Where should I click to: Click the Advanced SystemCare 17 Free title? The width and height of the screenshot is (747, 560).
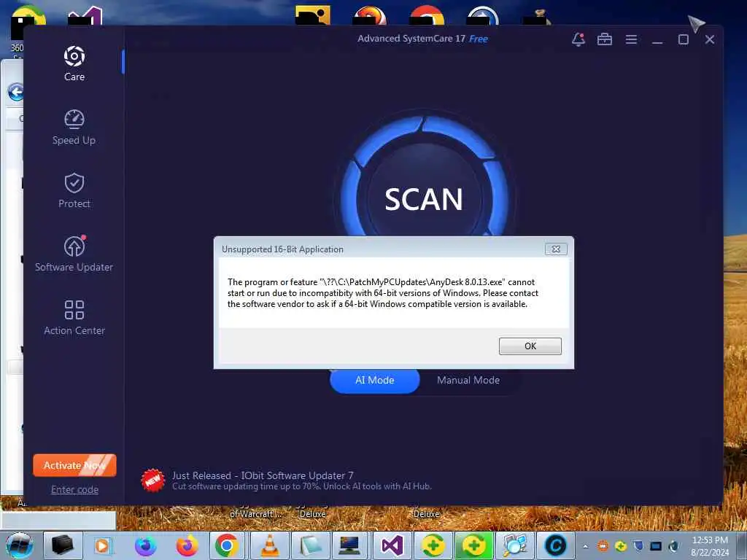click(x=422, y=39)
